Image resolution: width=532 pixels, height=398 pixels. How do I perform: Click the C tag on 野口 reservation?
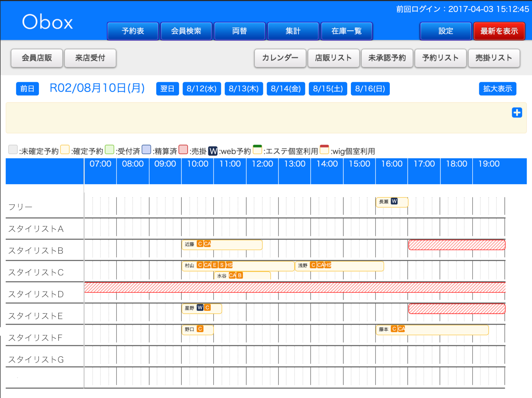[x=200, y=329]
